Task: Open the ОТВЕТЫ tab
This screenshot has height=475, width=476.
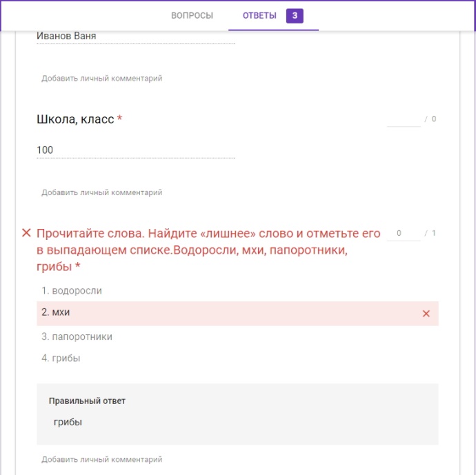Action: (x=259, y=15)
